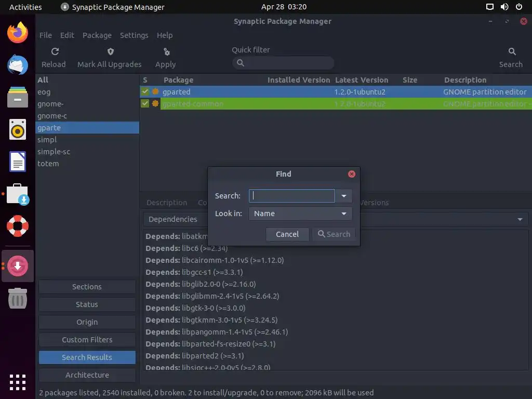The width and height of the screenshot is (532, 399).
Task: Click the clock 'Apr 28 03:20'
Action: pos(284,7)
